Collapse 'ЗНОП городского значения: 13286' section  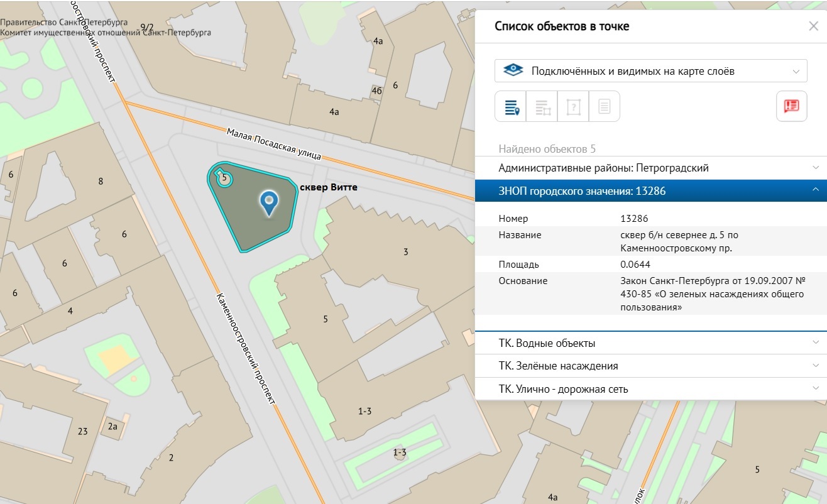click(650, 190)
